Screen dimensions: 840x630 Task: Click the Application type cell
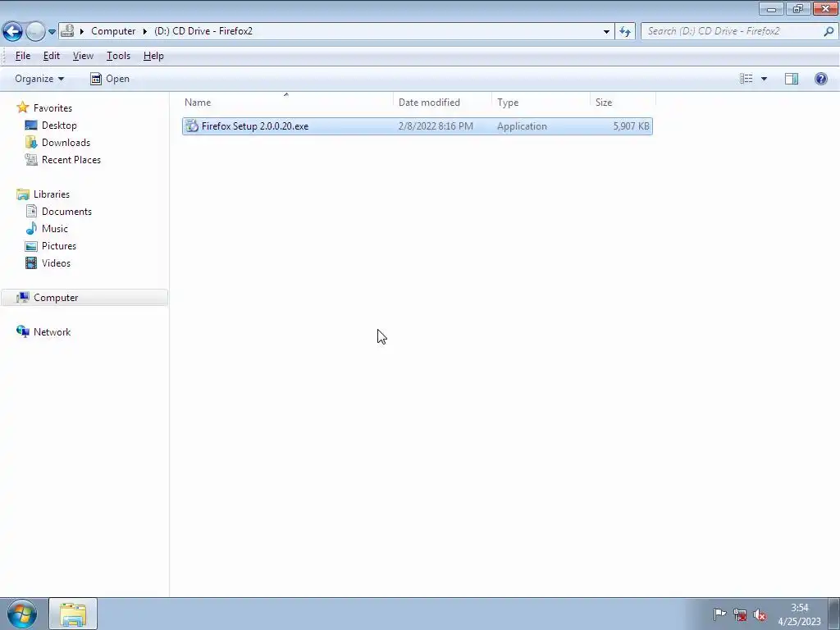coord(522,126)
